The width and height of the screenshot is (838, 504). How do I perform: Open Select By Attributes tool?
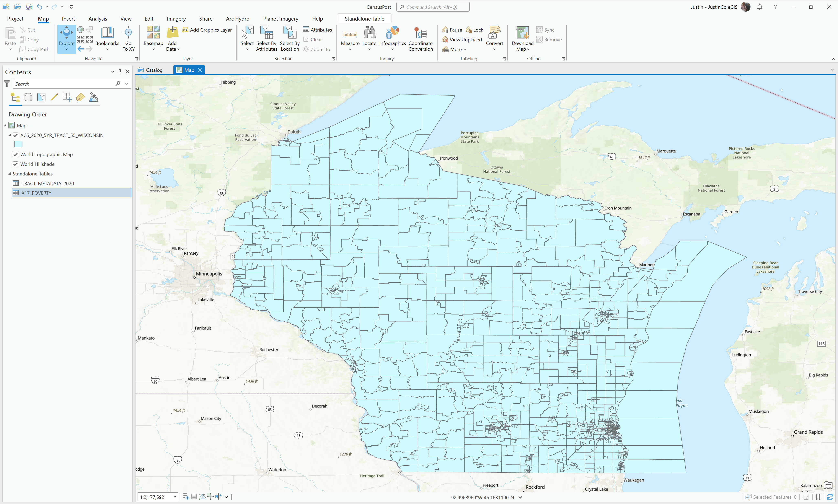(267, 34)
